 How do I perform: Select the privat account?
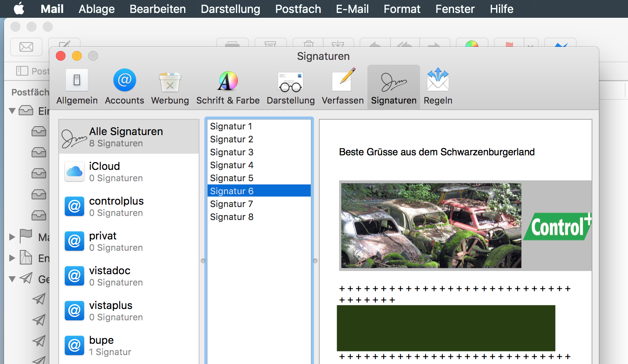(129, 241)
